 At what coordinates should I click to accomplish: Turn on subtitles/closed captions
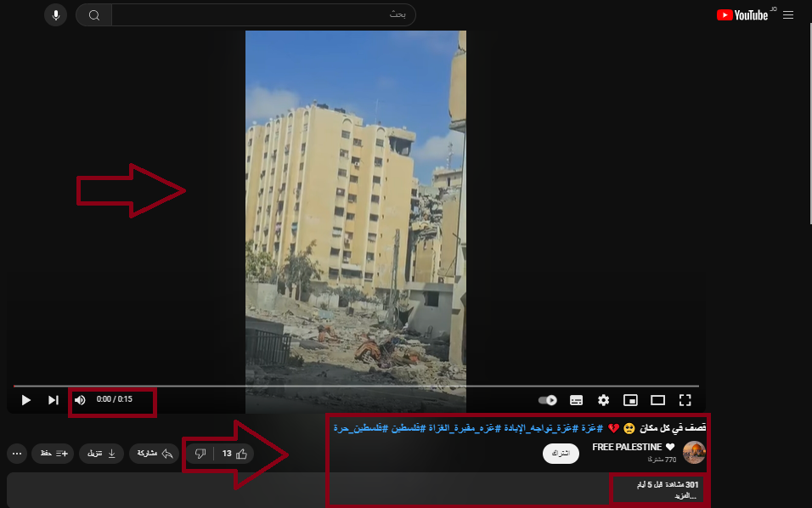[576, 400]
